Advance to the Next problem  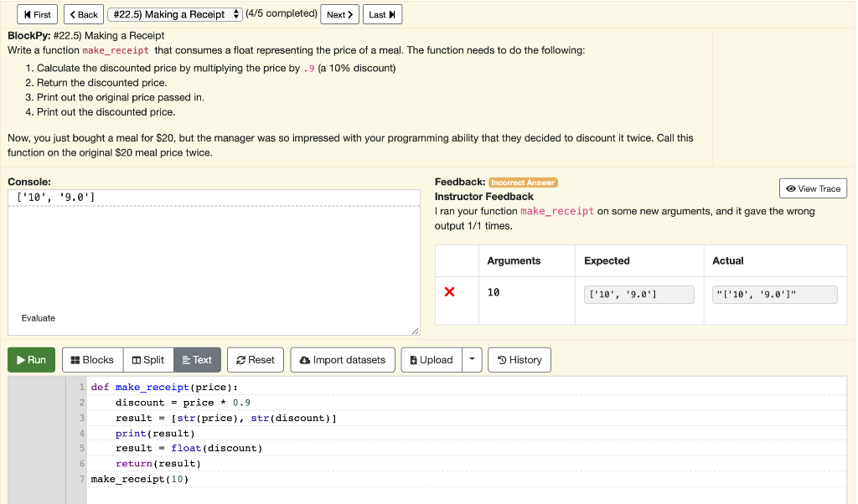coord(339,15)
